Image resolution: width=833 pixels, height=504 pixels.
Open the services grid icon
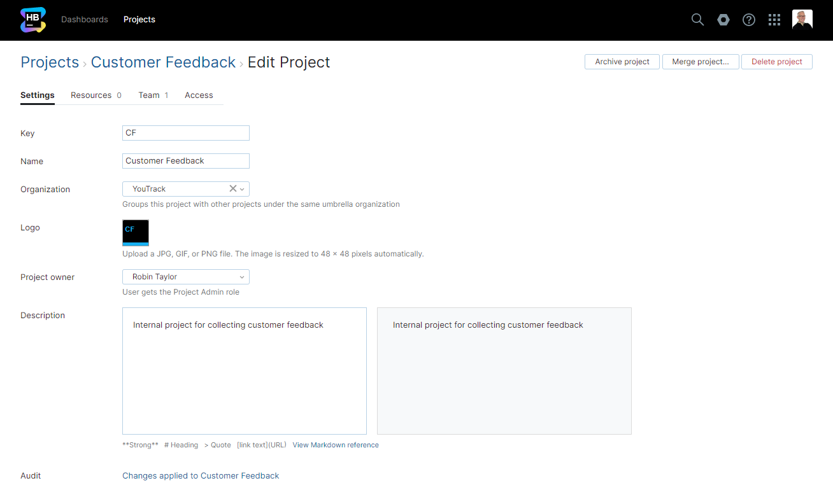774,20
